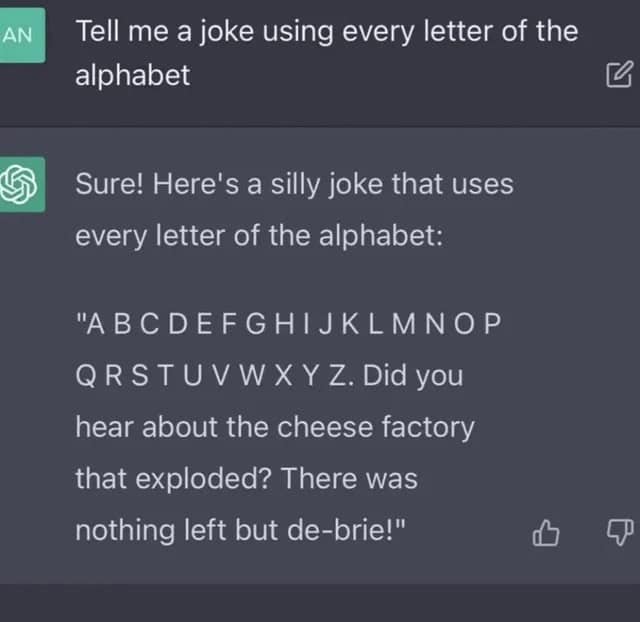This screenshot has height=622, width=640.
Task: Click the letter "P" ending the first alphabet row
Action: pyautogui.click(x=490, y=326)
